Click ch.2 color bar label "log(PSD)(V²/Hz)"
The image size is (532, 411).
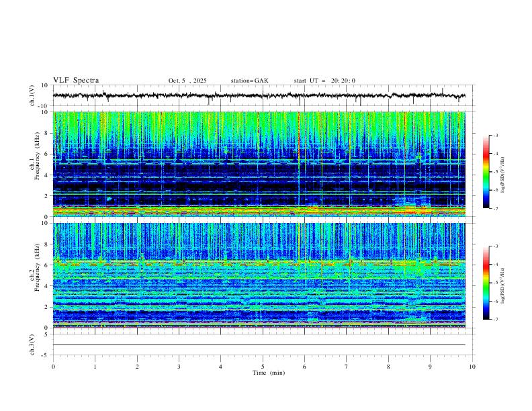tap(503, 285)
